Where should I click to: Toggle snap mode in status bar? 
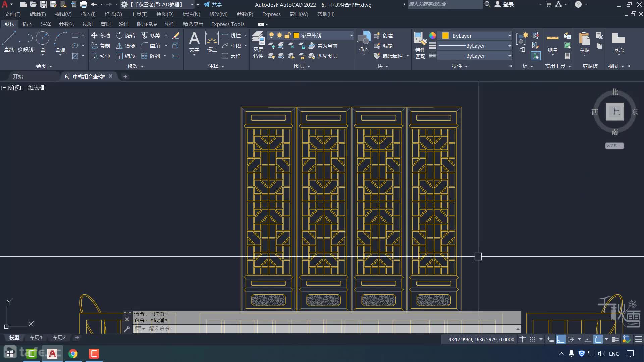tap(532, 339)
